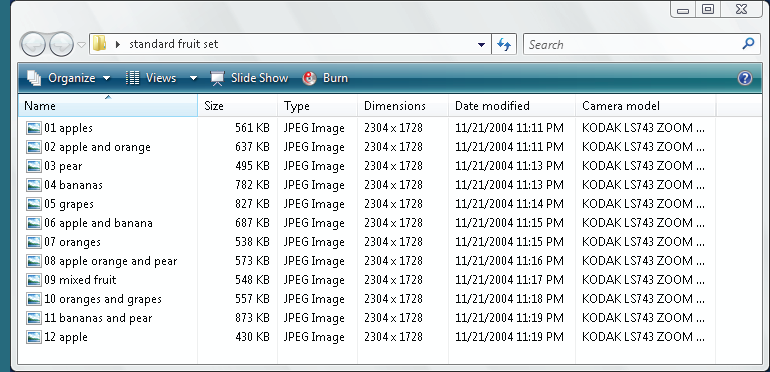Select the 07 oranges image icon
Viewport: 770px width, 372px height.
(x=34, y=242)
